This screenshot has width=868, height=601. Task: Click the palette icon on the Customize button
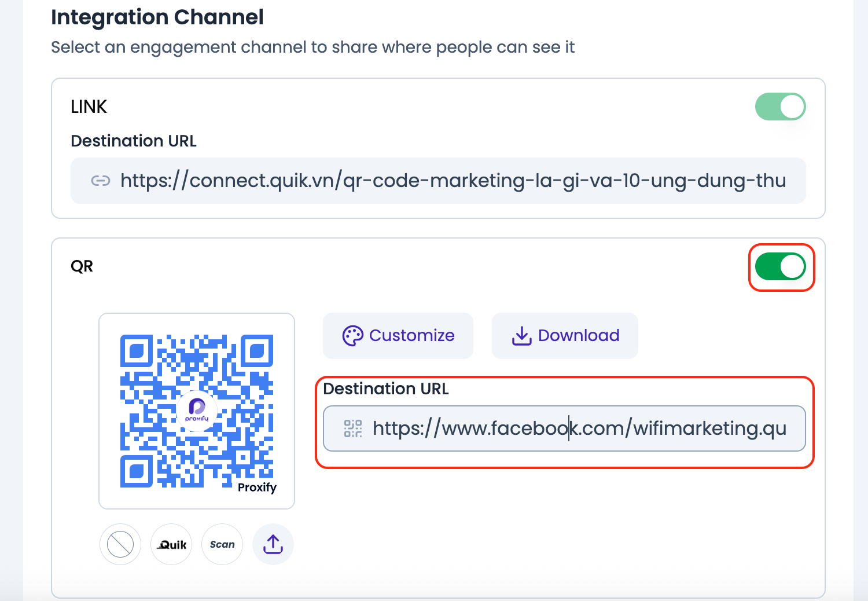coord(354,335)
